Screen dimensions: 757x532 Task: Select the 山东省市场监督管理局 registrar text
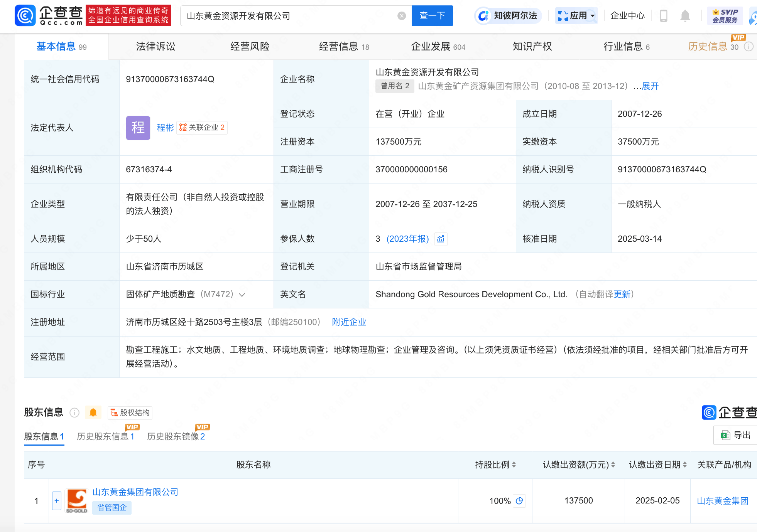point(419,267)
